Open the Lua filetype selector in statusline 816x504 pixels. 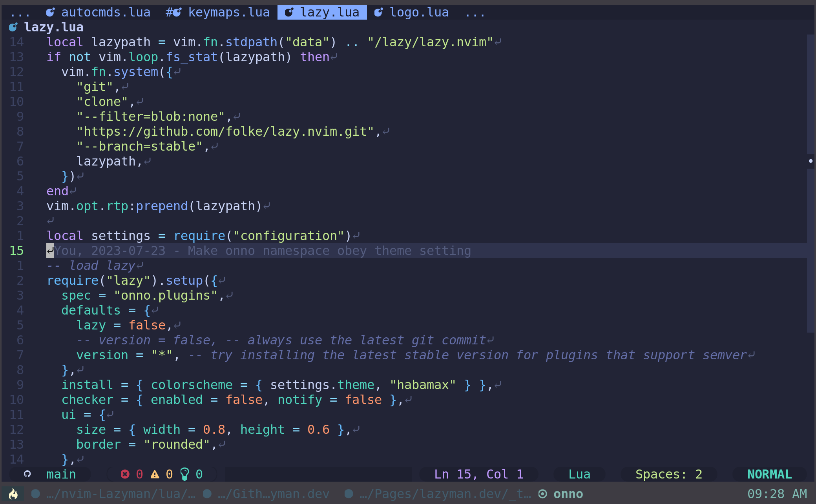(x=579, y=474)
